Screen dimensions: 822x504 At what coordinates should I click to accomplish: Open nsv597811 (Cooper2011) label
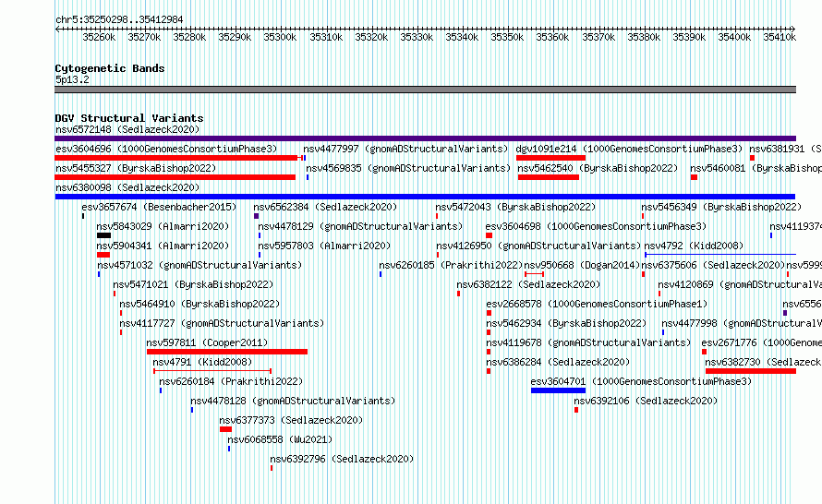coord(207,342)
